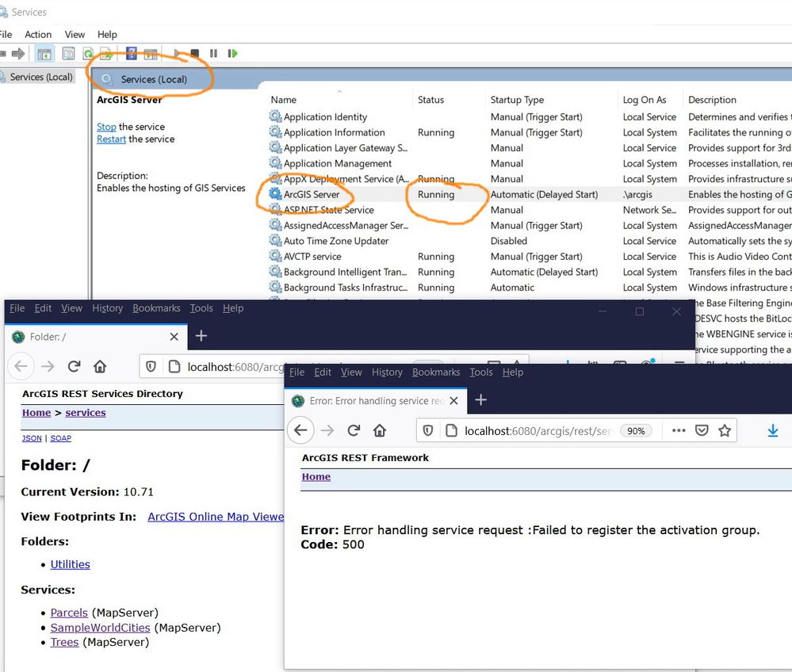The width and height of the screenshot is (792, 672).
Task: Click Restart Service green toolbar icon
Action: click(232, 53)
